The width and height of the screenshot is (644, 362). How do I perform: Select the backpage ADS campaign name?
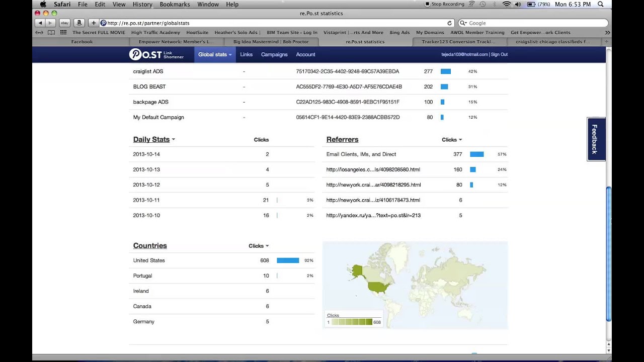pyautogui.click(x=150, y=102)
